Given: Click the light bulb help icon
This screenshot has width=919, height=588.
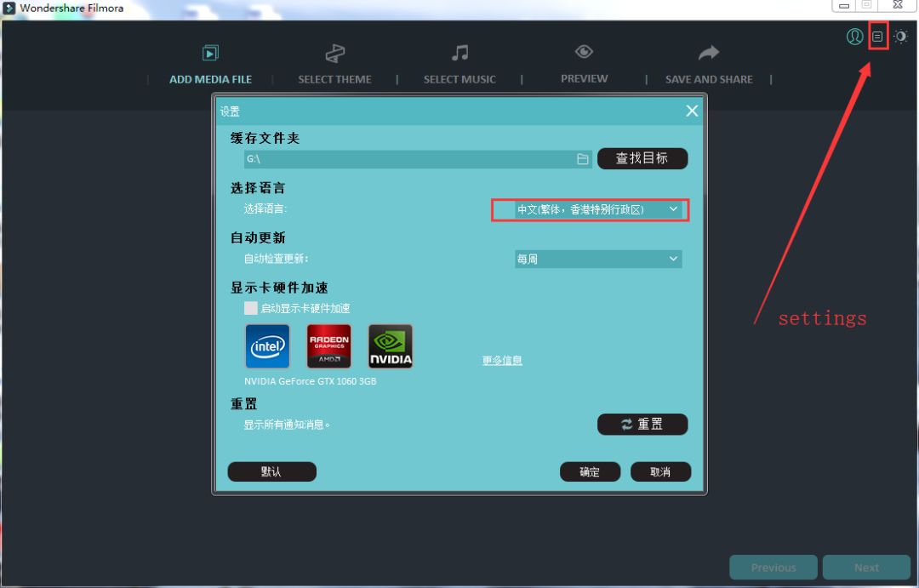Looking at the screenshot, I should (x=900, y=37).
